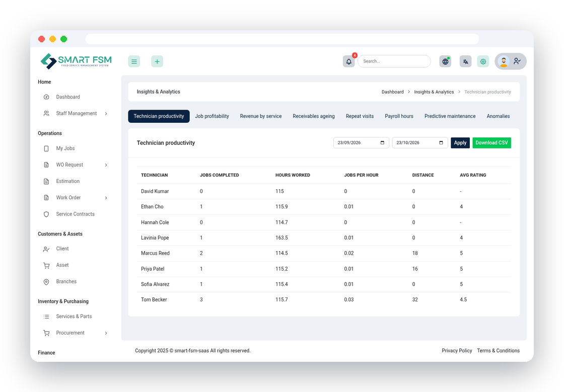
Task: Click the Tom Becker technician name
Action: point(154,299)
